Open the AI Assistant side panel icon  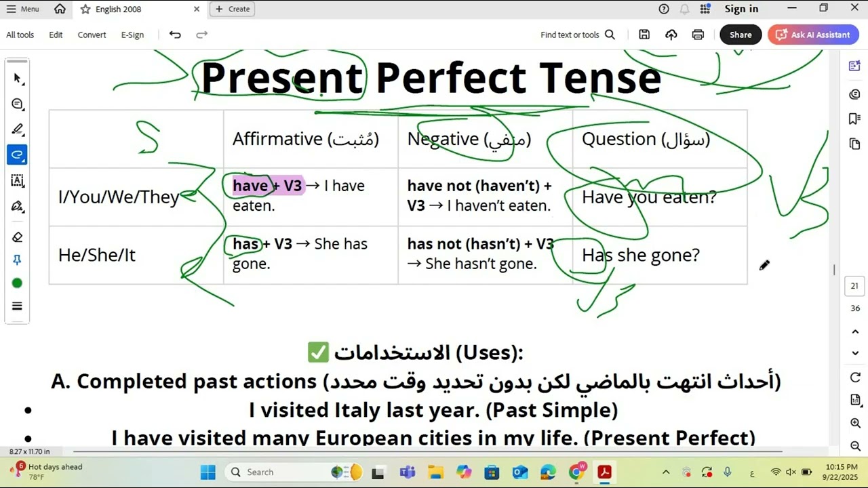click(x=854, y=66)
